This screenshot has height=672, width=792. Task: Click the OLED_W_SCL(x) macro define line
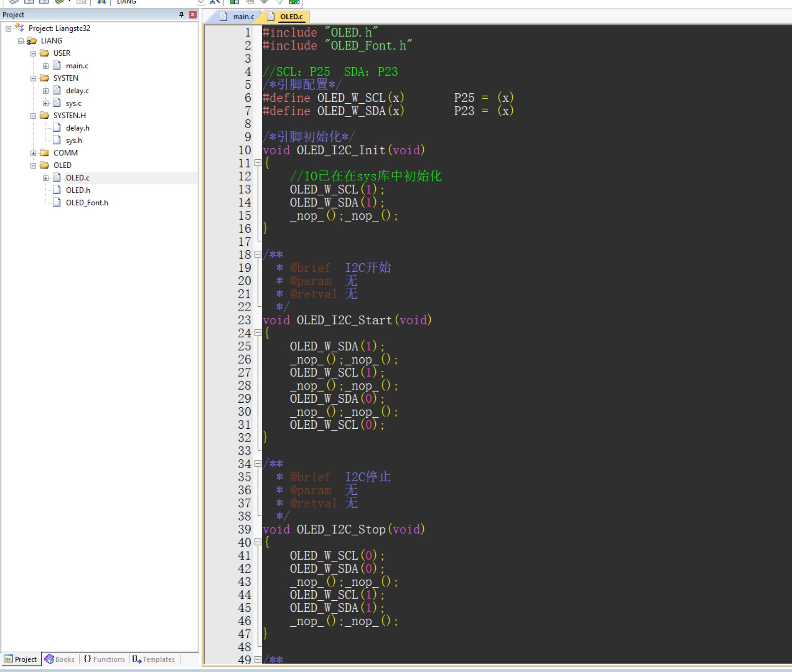tap(388, 98)
